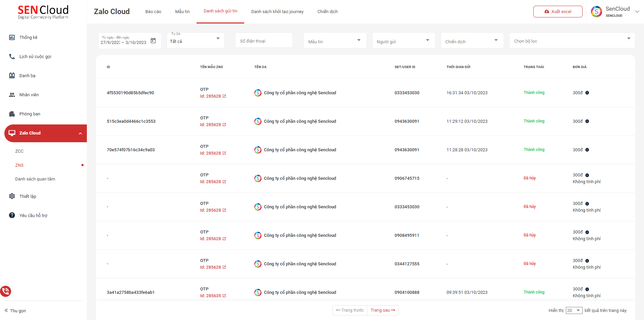Open external link icon beside Id: 285635

tap(224, 296)
